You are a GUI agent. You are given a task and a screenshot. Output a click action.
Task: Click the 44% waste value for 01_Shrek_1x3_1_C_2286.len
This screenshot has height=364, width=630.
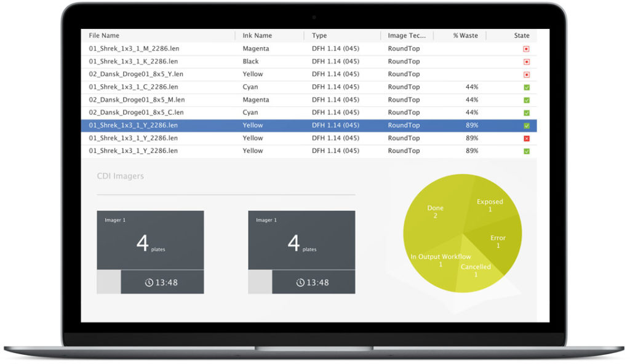(x=472, y=87)
